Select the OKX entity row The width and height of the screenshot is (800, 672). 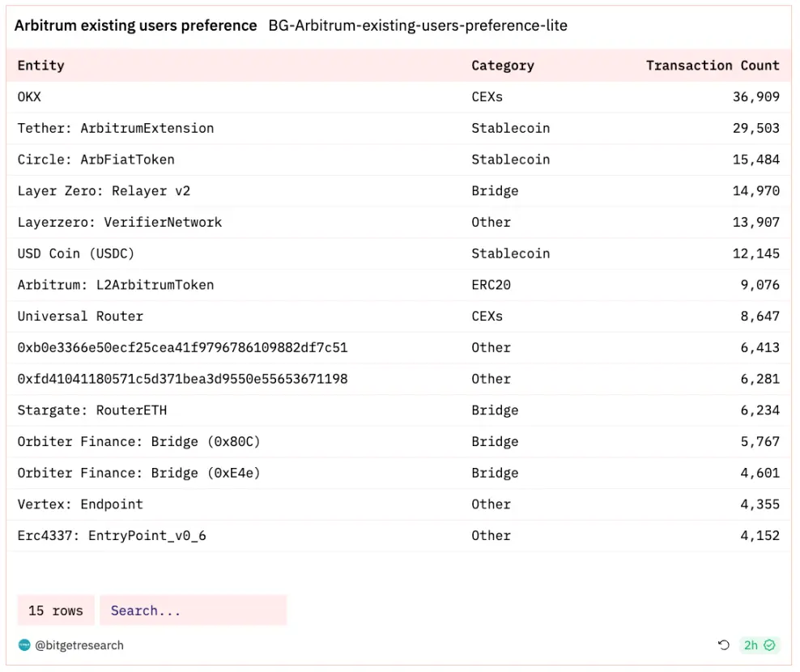pos(29,97)
